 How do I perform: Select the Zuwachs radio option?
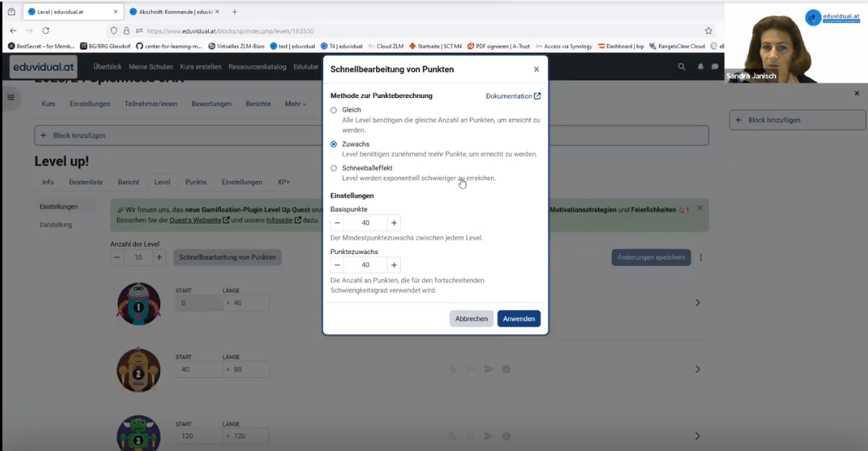point(334,145)
